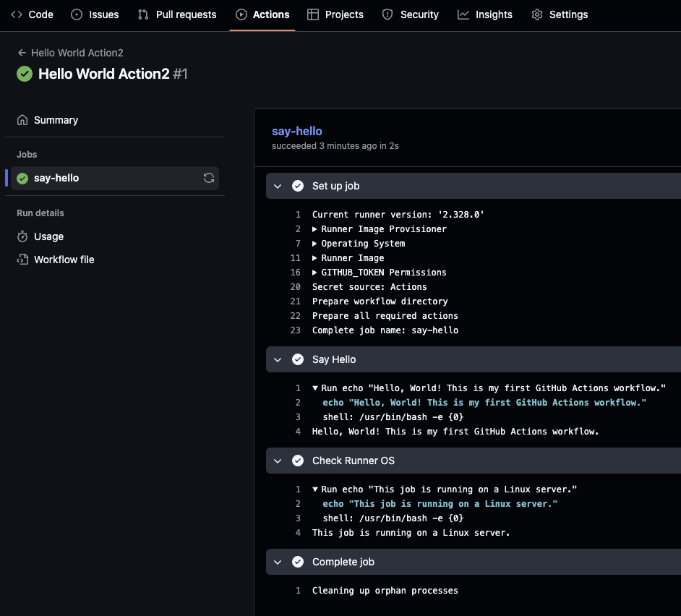Click the Security shield icon
Image resolution: width=681 pixels, height=616 pixels.
click(387, 14)
